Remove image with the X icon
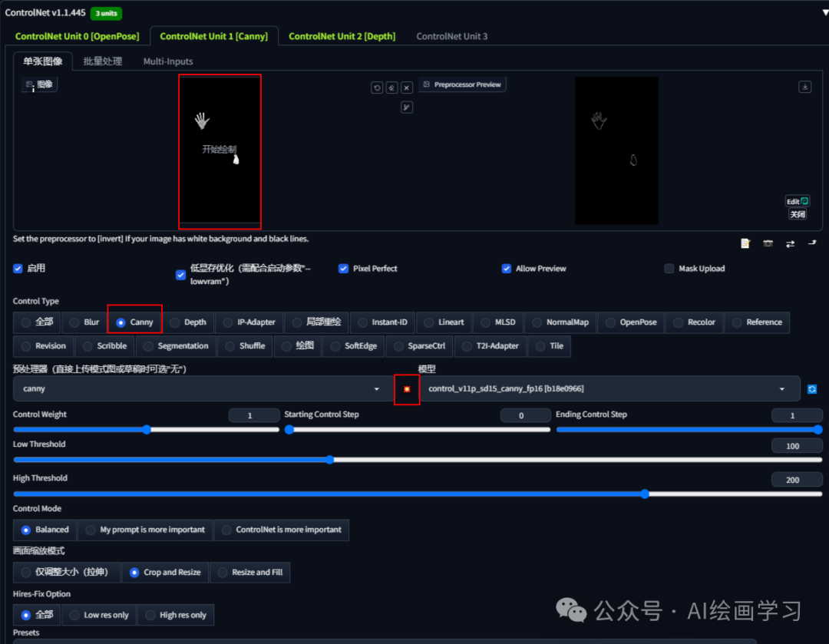This screenshot has height=644, width=829. point(407,88)
